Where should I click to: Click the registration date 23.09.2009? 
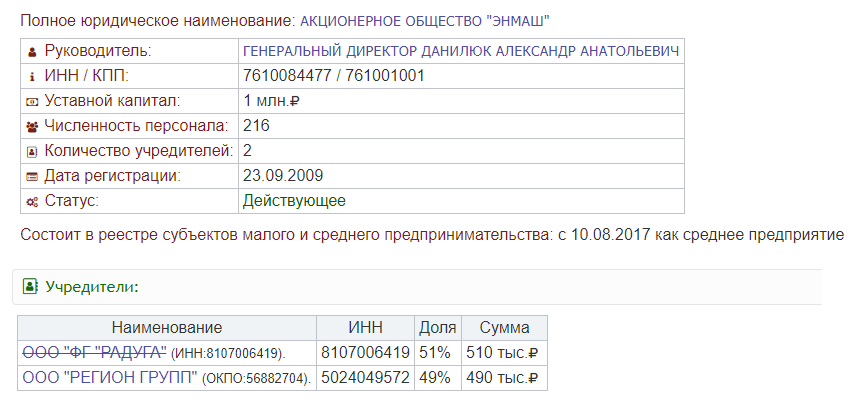[x=283, y=176]
